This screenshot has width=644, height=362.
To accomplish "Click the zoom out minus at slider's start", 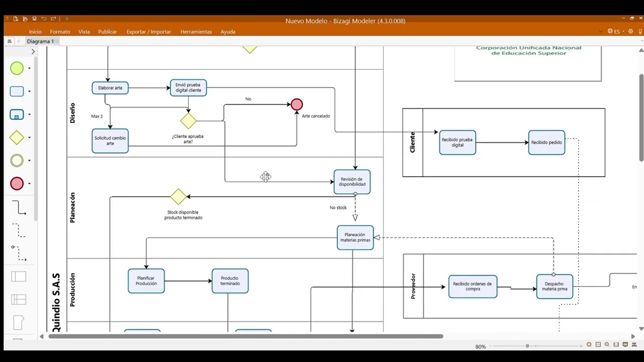I will point(490,346).
